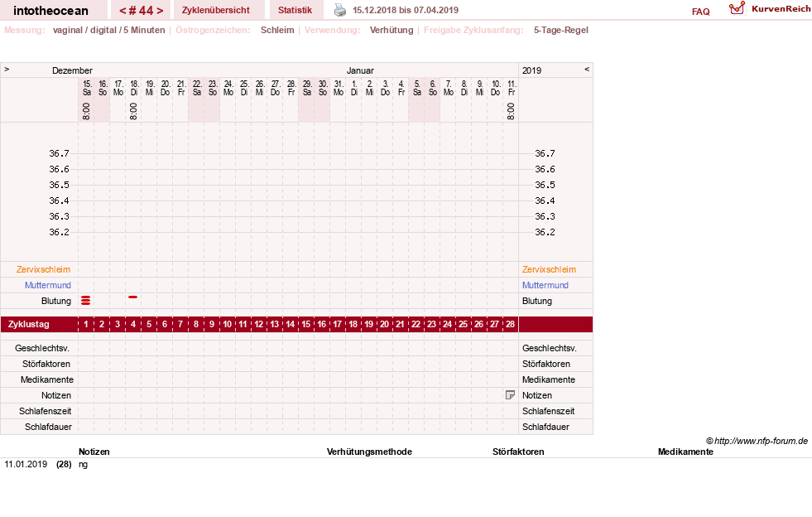Click the note date 11.01.2019
The image size is (812, 517).
click(26, 464)
